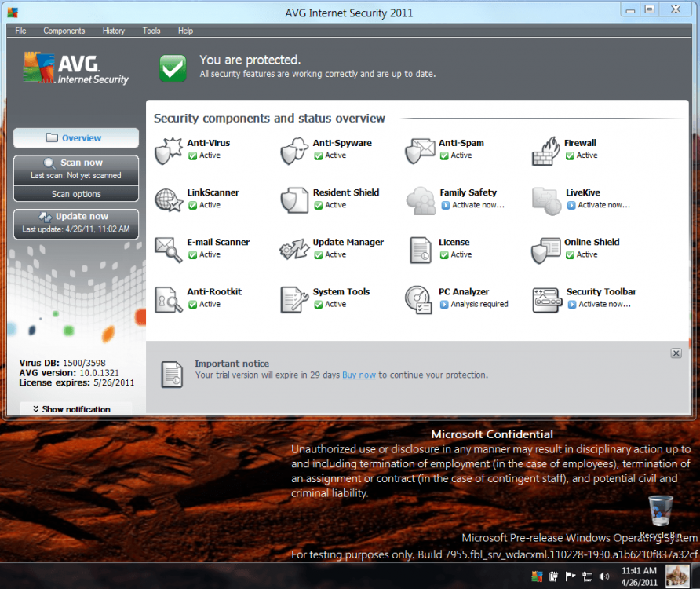Dismiss the Important notice panel
Viewport: 700px width, 589px height.
click(676, 353)
